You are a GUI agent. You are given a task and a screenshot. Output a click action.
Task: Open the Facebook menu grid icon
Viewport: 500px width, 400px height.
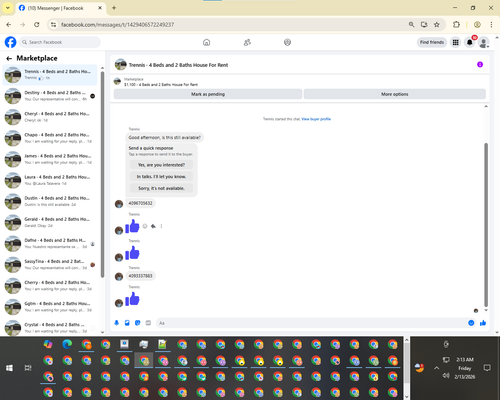[455, 42]
